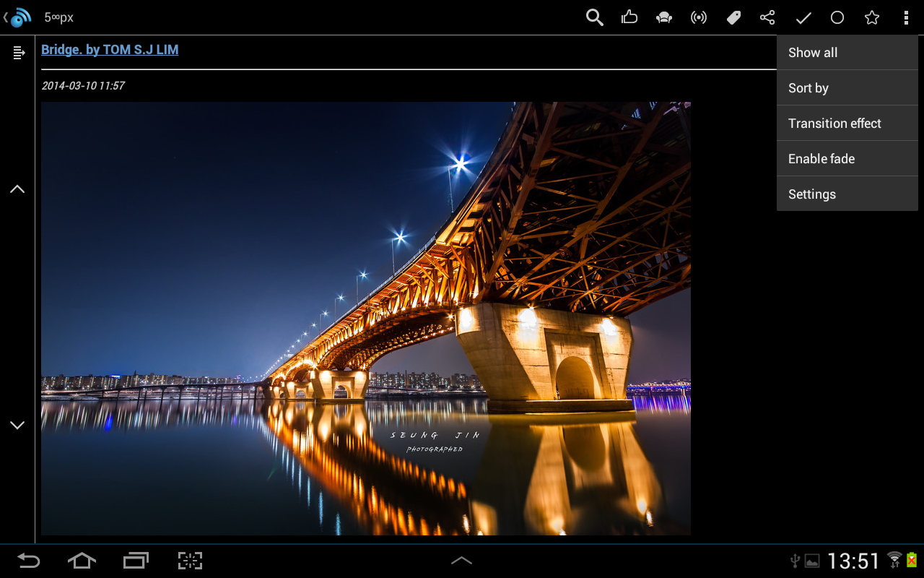
Task: Open the sidebar list icon beside the article
Action: click(x=17, y=52)
